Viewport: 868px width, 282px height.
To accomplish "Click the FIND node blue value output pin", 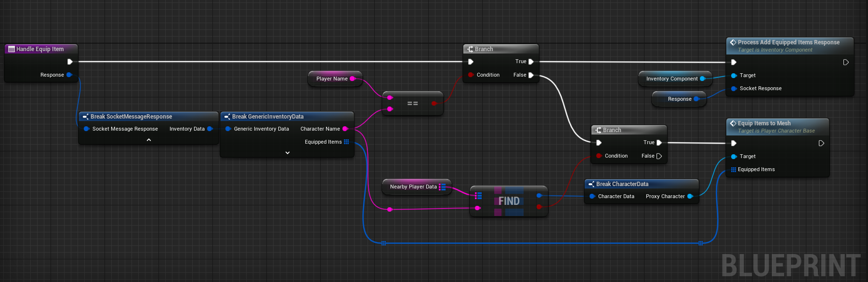I will pos(539,195).
